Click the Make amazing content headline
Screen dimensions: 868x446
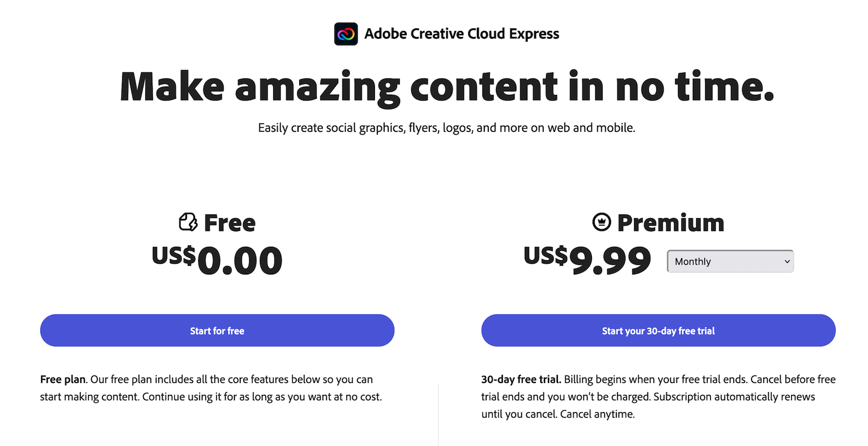coord(446,87)
